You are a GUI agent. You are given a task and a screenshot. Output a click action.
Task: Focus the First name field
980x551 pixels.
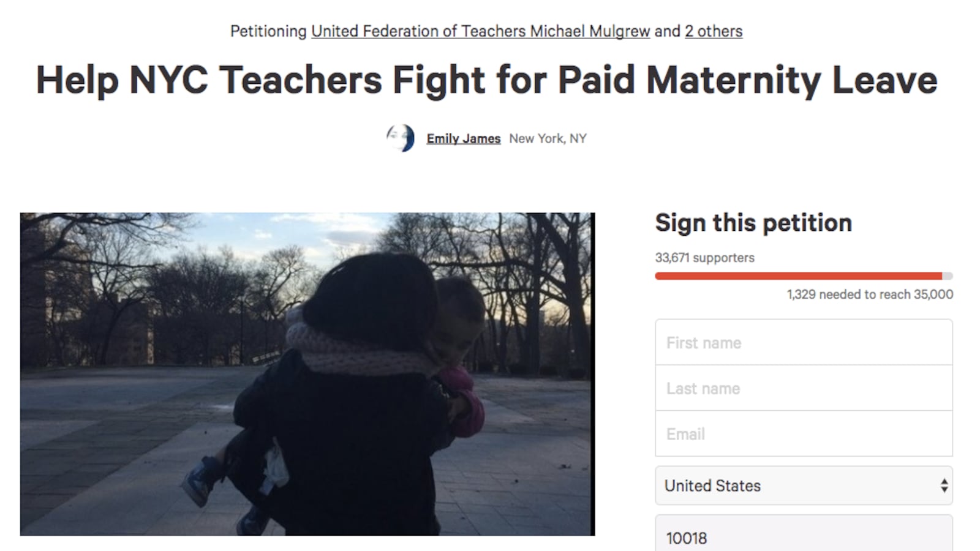[x=804, y=342]
